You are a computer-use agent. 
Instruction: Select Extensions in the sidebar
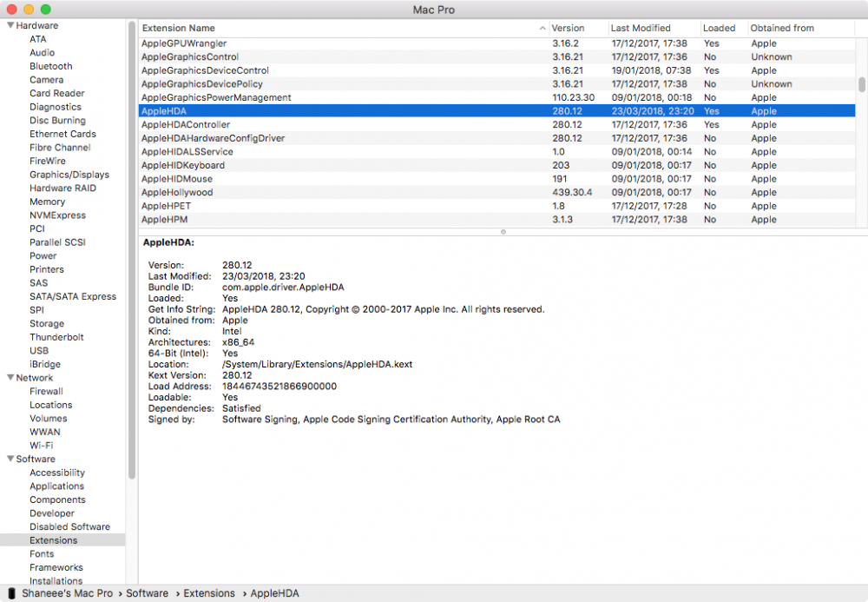(x=62, y=540)
